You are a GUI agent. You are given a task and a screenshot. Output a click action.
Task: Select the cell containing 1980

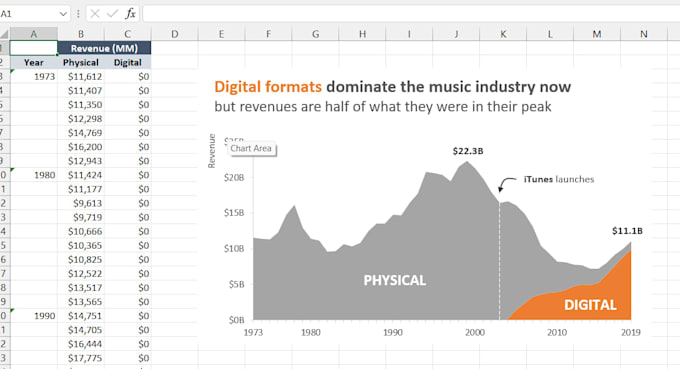[33, 175]
